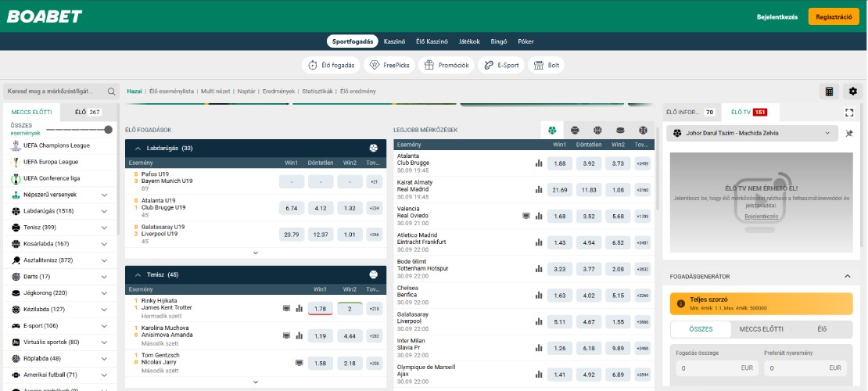Open statistics chart icon for Atalanta match
868x391 pixels.
[x=538, y=163]
